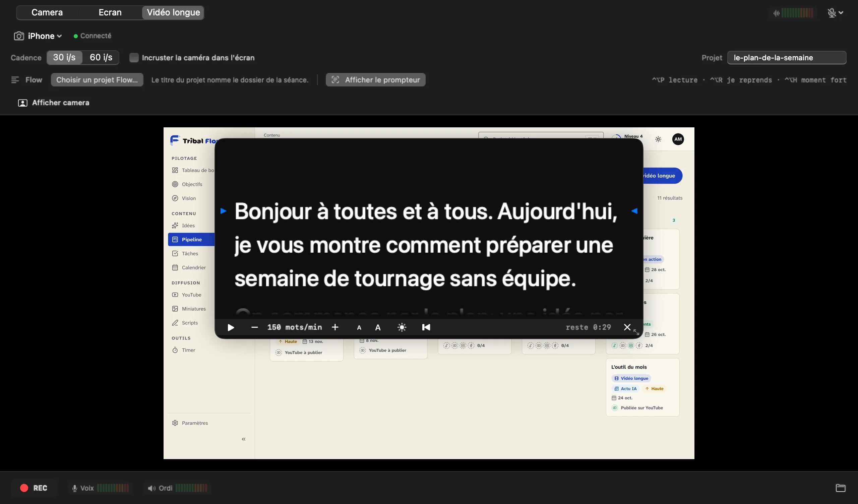Decrease teleprompter speed with minus
This screenshot has height=504, width=858.
(x=254, y=327)
